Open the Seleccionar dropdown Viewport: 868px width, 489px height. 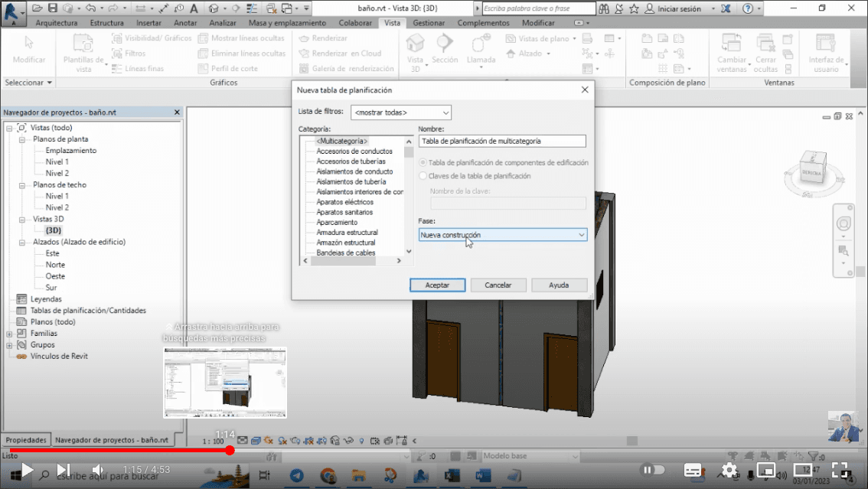(28, 83)
